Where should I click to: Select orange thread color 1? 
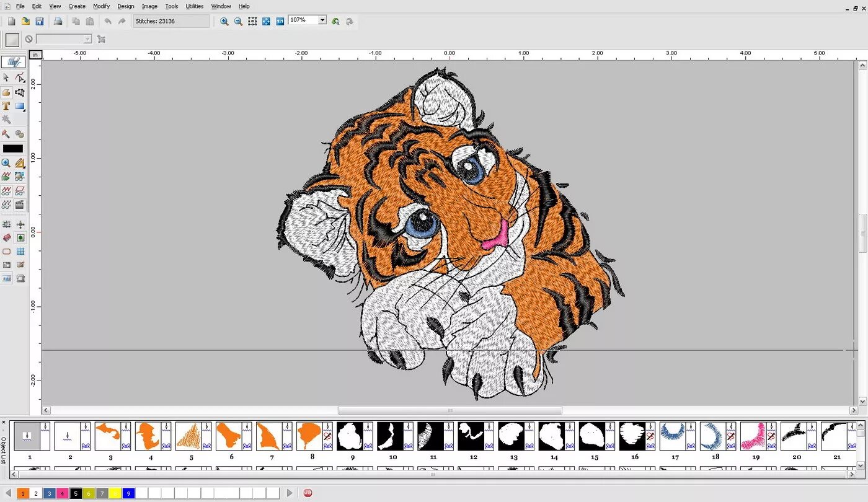click(x=23, y=493)
